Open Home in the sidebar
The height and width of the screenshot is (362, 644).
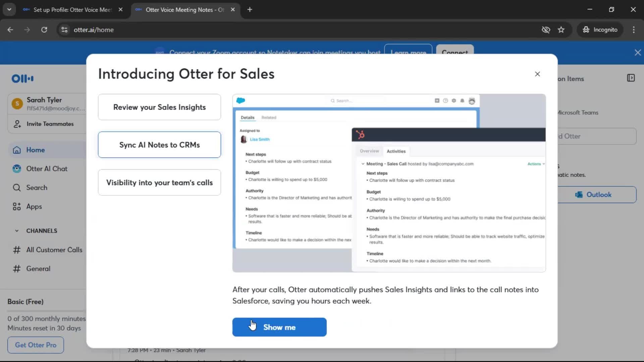coord(47,150)
